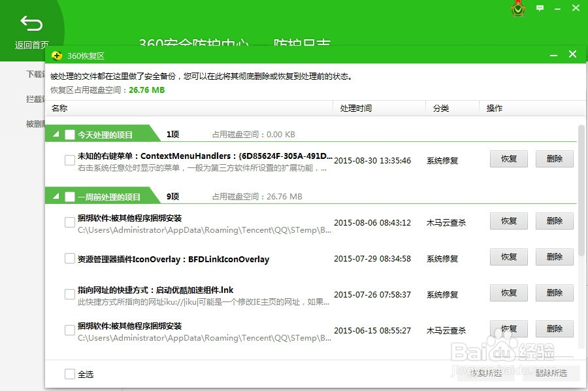Click 系统修复 category in BFDLinkIconOverlay row

(x=442, y=258)
